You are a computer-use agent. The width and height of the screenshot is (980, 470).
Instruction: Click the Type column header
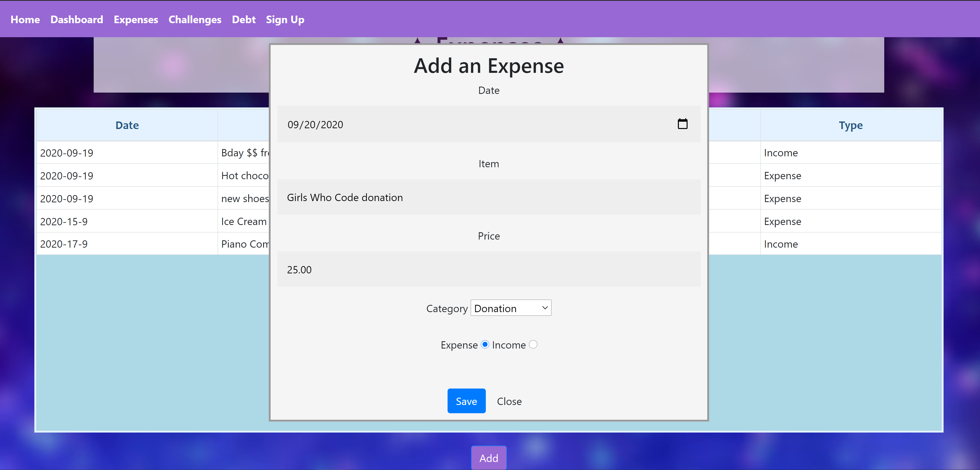click(850, 125)
